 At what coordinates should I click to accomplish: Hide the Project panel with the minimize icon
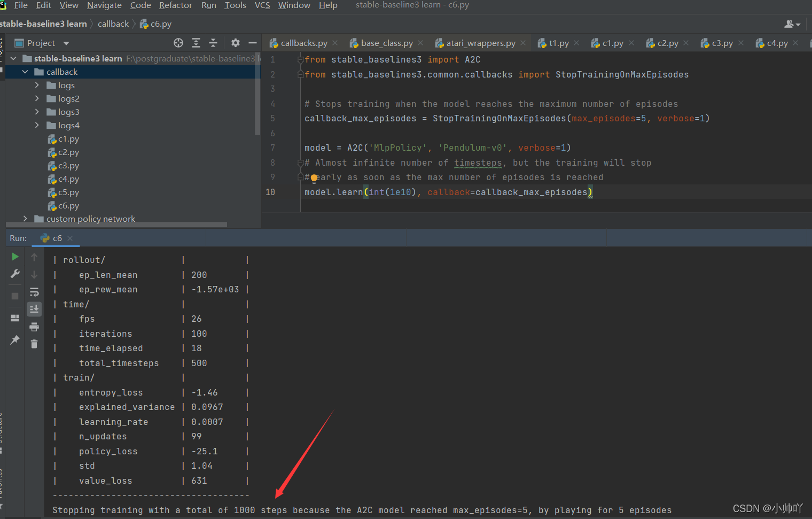(x=252, y=43)
